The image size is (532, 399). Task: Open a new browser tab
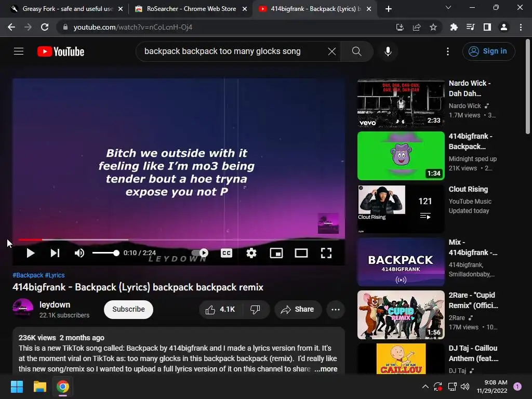pyautogui.click(x=389, y=9)
